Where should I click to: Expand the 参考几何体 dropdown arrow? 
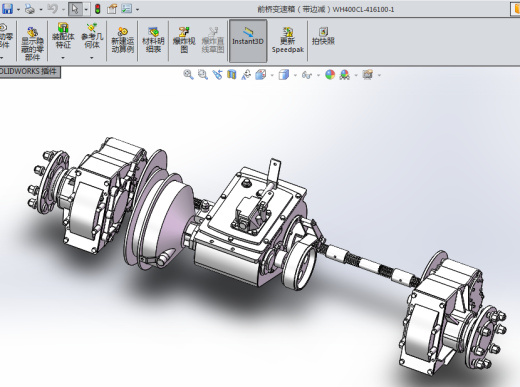click(x=92, y=58)
